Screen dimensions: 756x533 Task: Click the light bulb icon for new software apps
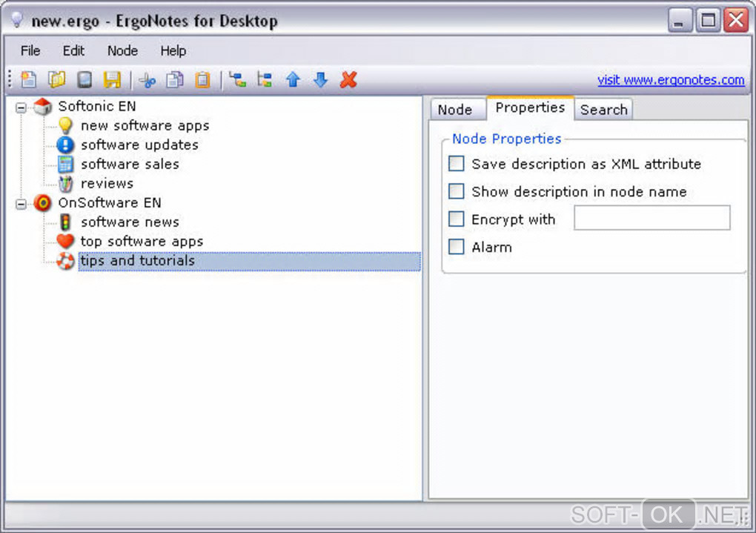65,125
